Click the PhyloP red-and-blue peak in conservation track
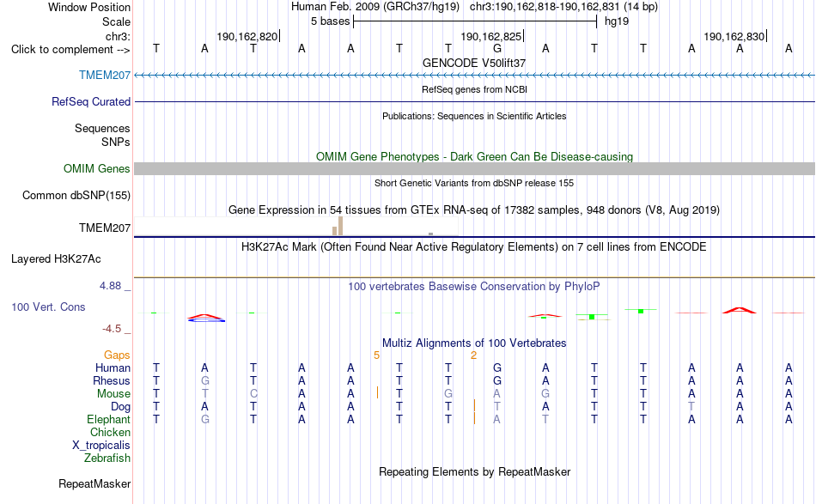Screen dimensions: 816x504 pos(206,318)
